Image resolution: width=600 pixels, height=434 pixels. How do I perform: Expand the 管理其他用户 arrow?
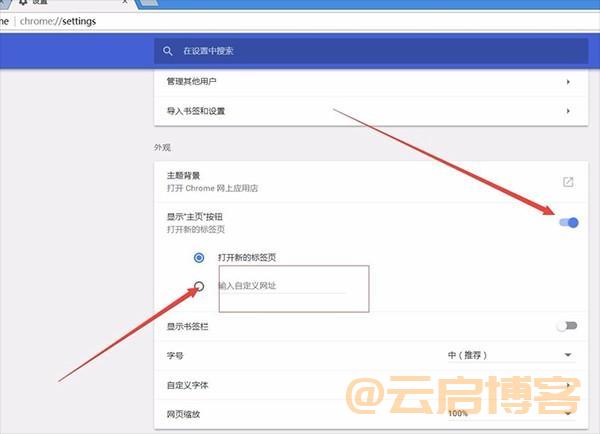point(568,82)
